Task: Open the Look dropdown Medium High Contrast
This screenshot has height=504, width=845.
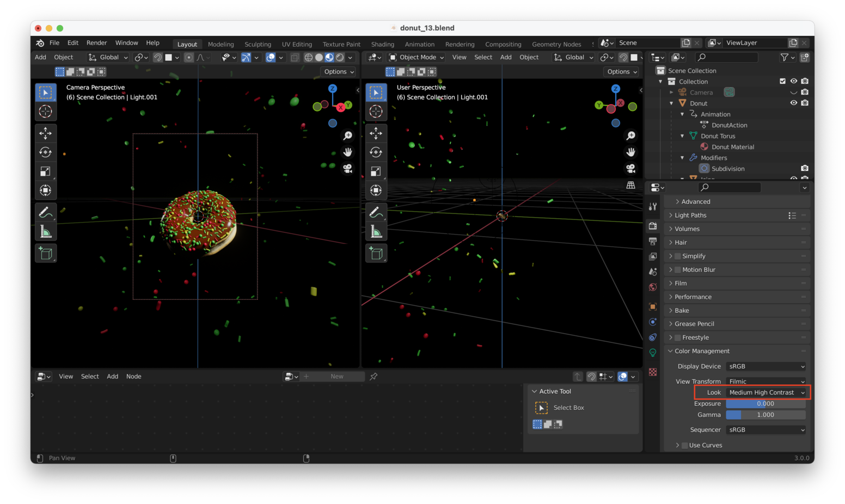Action: 766,392
